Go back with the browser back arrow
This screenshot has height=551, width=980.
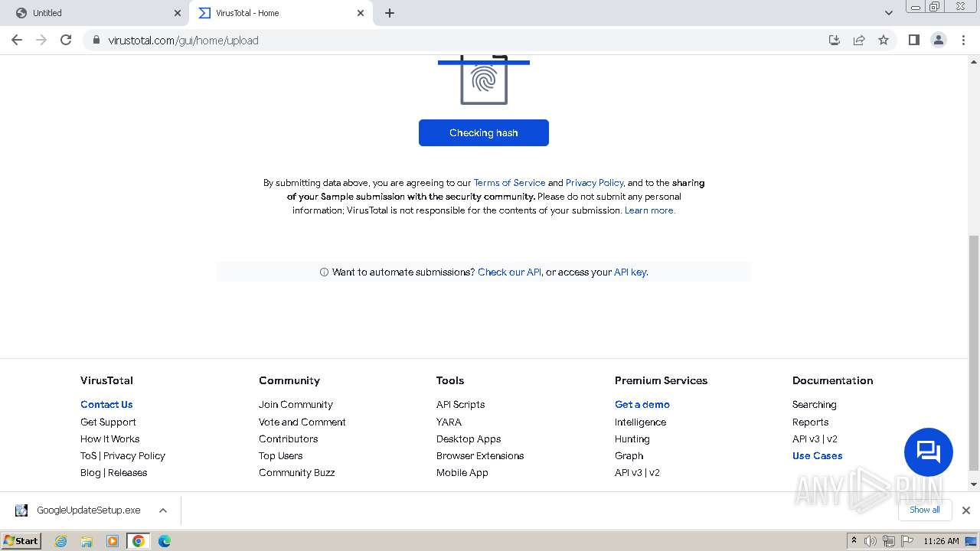coord(17,40)
